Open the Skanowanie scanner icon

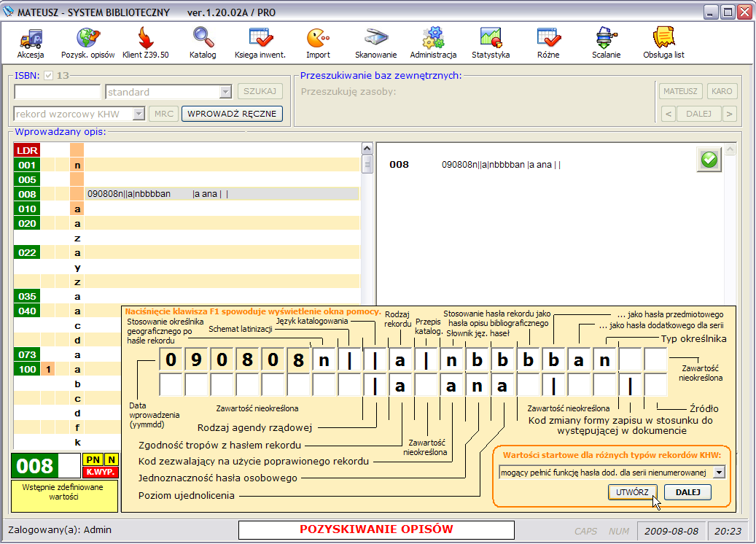(375, 37)
